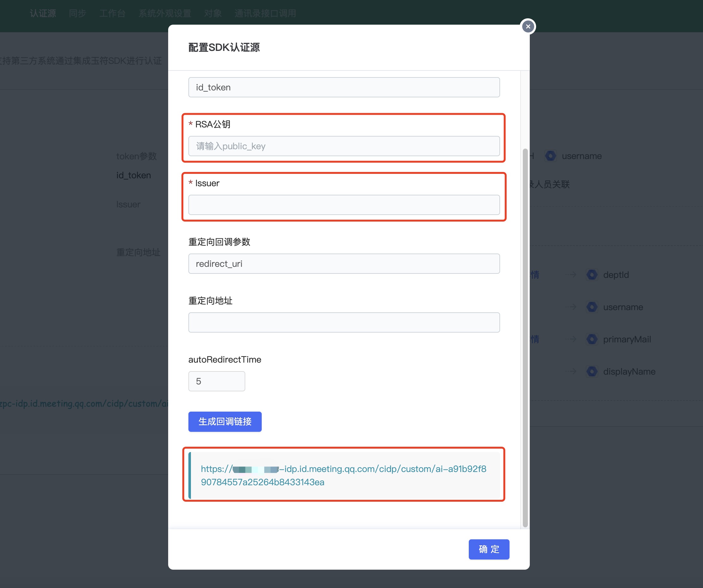Click the icon beside top username attribute
The image size is (703, 588).
coord(550,156)
